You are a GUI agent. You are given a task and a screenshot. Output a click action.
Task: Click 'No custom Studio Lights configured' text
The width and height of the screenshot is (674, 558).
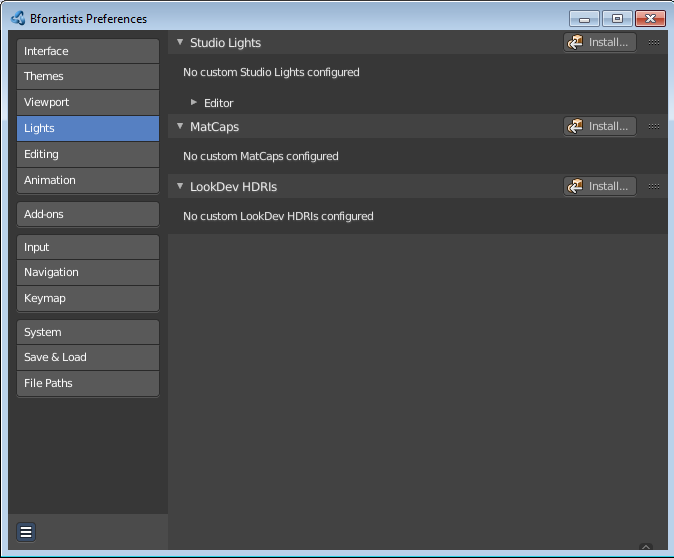click(271, 72)
